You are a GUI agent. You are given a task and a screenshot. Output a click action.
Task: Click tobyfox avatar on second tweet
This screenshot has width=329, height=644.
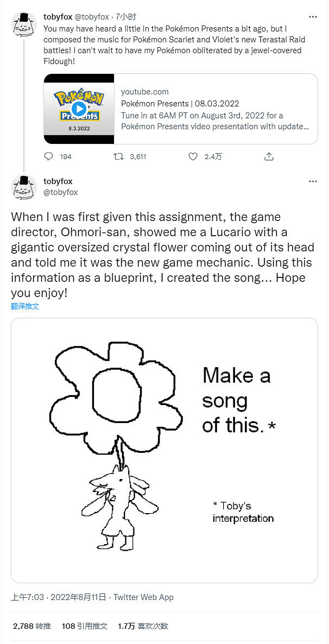pos(24,188)
